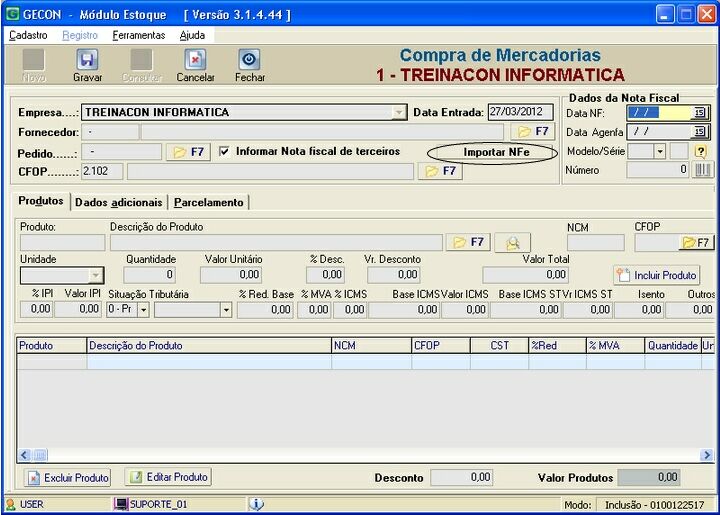Switch to the Parcelamento tab
The height and width of the screenshot is (515, 720).
coord(208,202)
